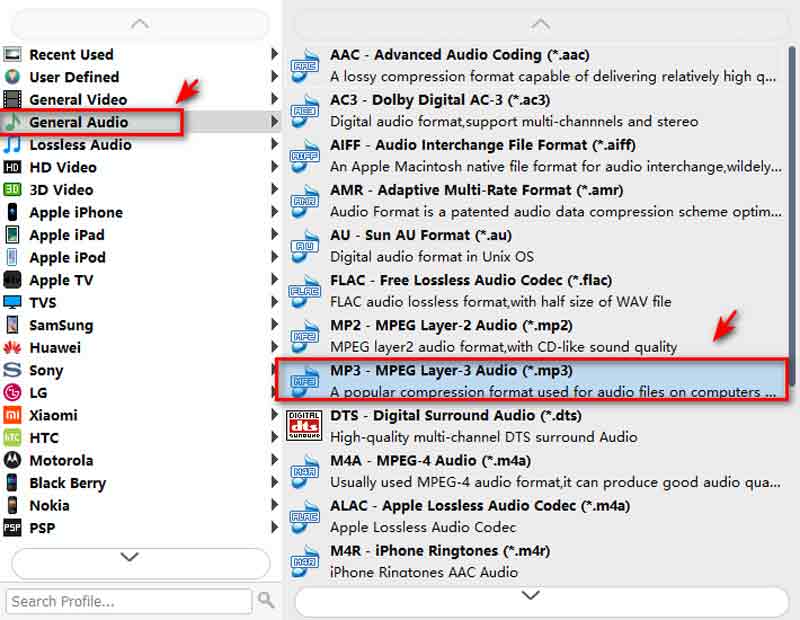Expand the SamSung submenu arrow
The height and width of the screenshot is (620, 800).
click(x=274, y=324)
